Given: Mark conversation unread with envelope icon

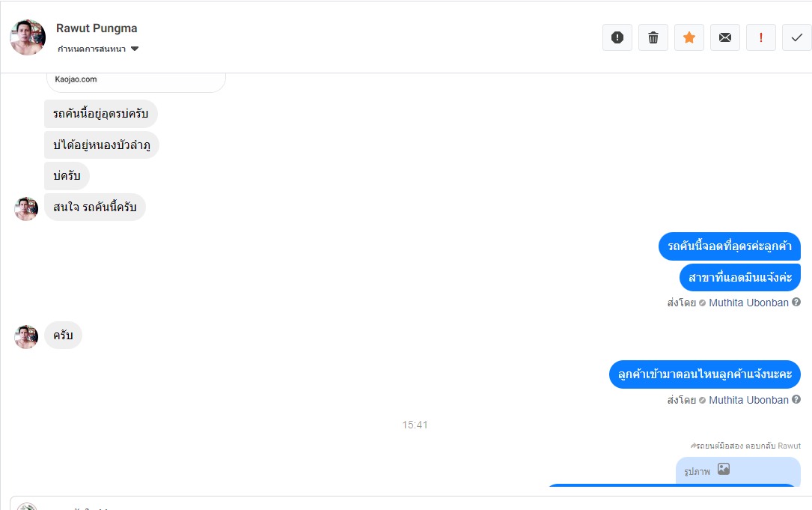Looking at the screenshot, I should pyautogui.click(x=725, y=37).
